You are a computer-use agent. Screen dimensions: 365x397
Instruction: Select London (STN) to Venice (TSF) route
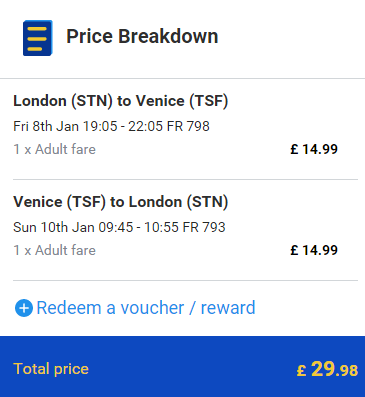[121, 101]
